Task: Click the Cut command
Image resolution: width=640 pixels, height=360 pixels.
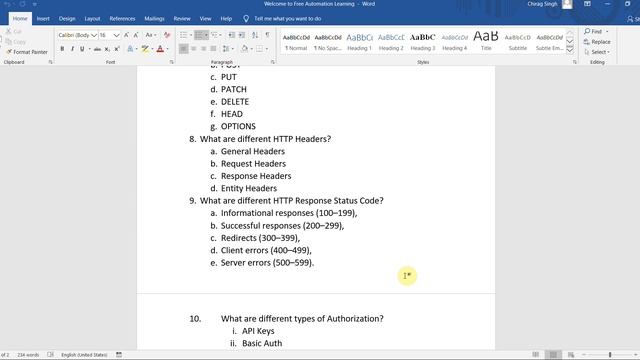Action: (13, 31)
